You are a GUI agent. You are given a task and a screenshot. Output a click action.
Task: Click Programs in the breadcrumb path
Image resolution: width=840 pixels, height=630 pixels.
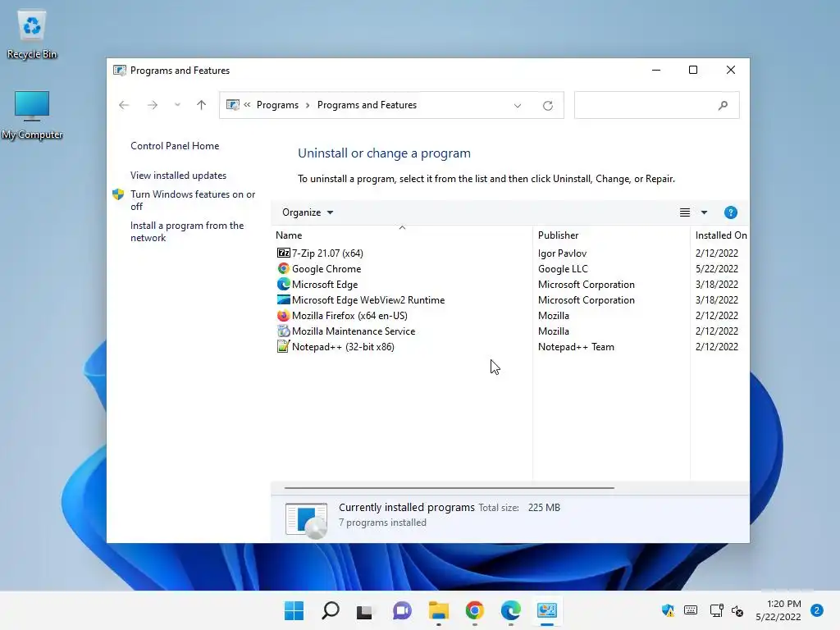click(277, 105)
